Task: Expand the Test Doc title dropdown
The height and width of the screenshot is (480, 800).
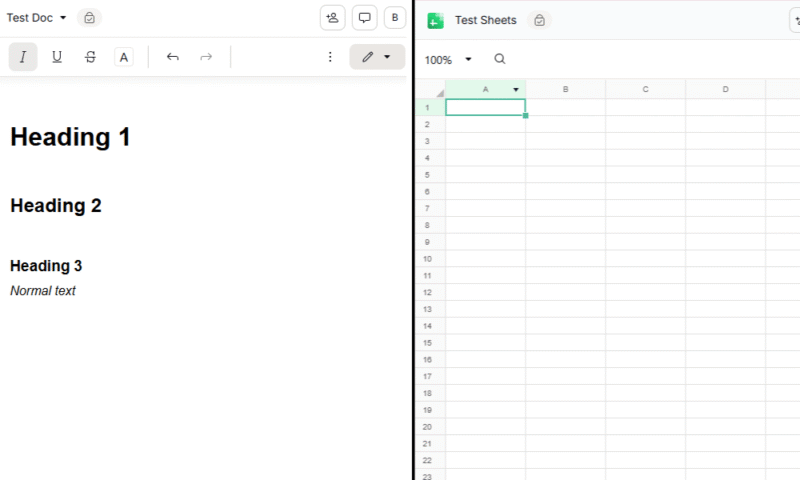Action: pos(63,18)
